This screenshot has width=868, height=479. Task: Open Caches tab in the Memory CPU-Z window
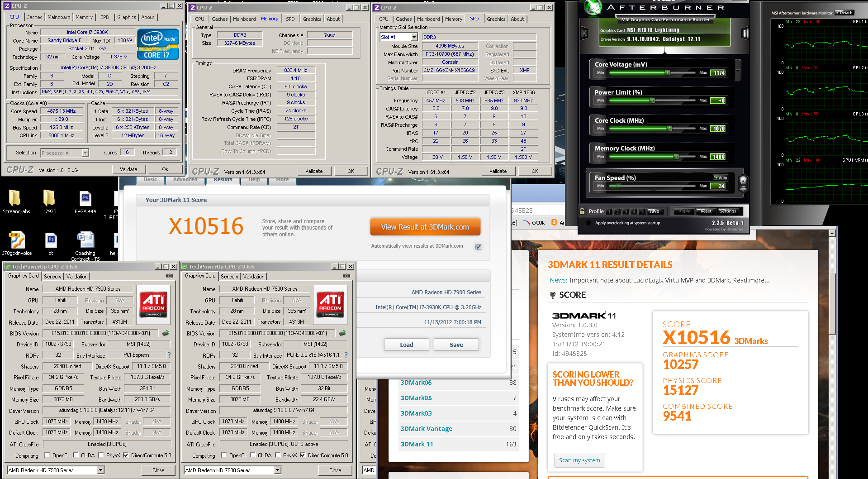coord(220,19)
